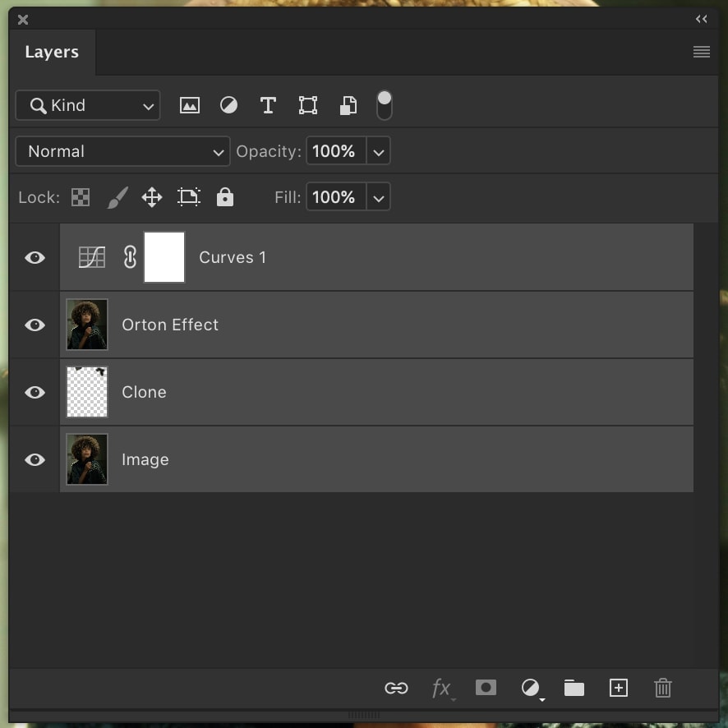Screen dimensions: 728x728
Task: Toggle visibility of Clone layer
Action: [35, 393]
